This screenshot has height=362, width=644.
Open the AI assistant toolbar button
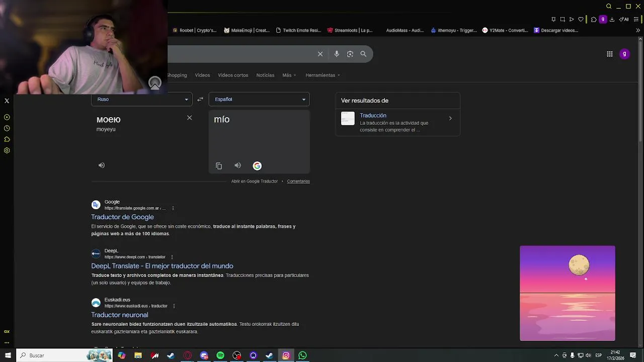624,19
